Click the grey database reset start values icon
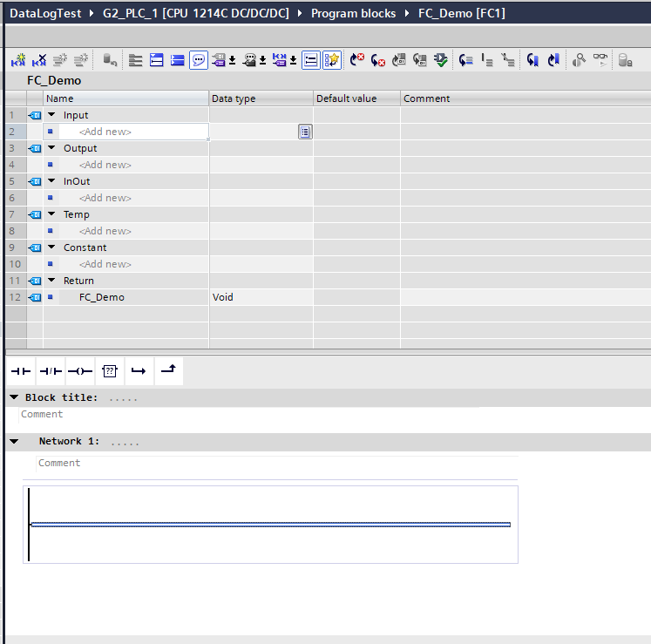Screen dimensions: 651x644 [110, 60]
